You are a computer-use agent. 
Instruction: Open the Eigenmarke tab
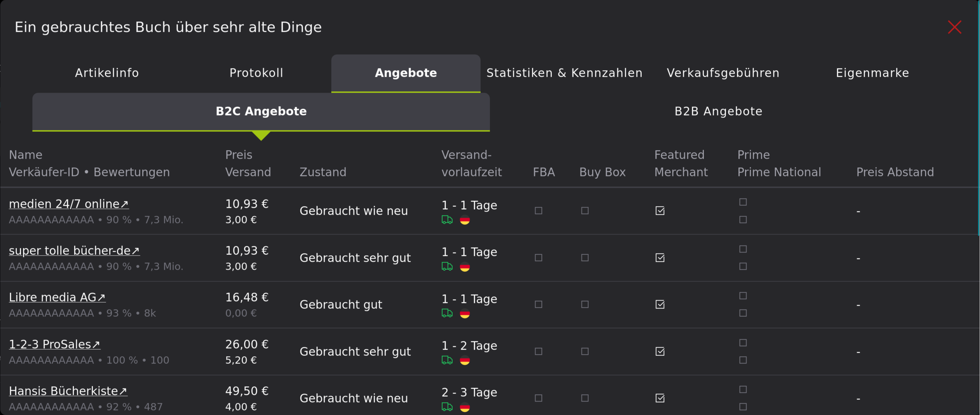[872, 73]
